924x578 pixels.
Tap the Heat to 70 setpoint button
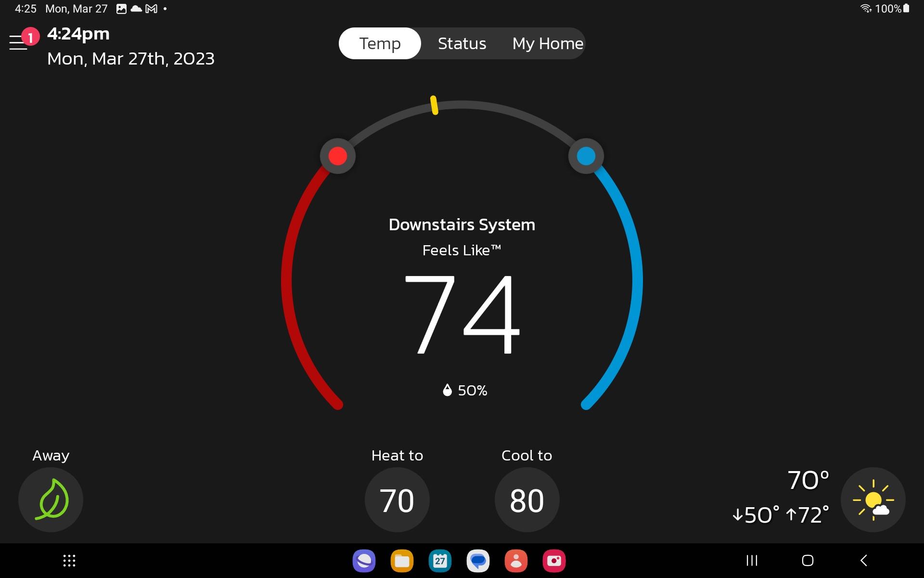tap(397, 499)
